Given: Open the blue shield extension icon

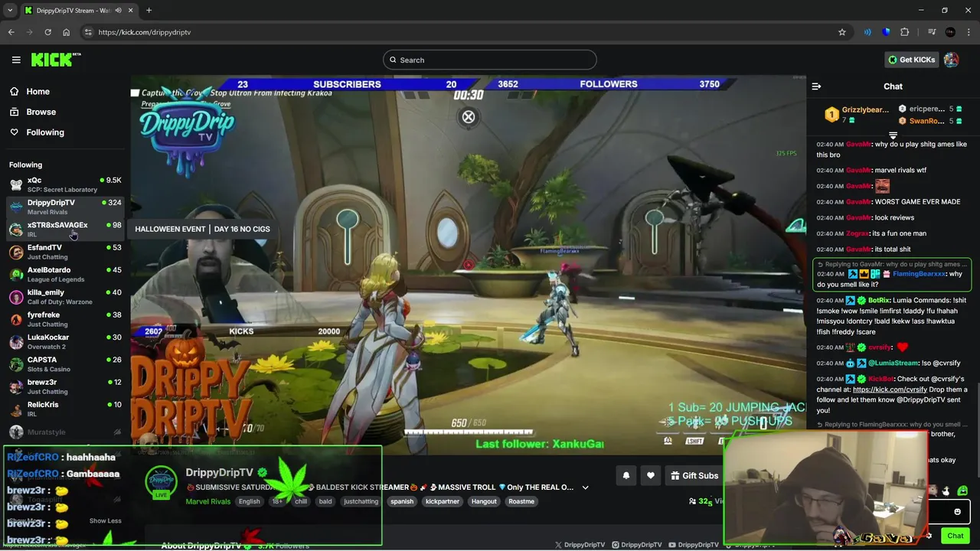Looking at the screenshot, I should (x=886, y=32).
